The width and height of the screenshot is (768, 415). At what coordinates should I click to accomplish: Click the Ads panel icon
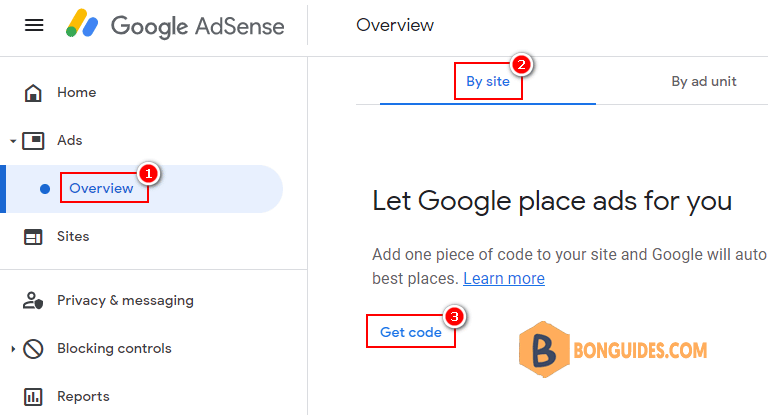tap(33, 141)
